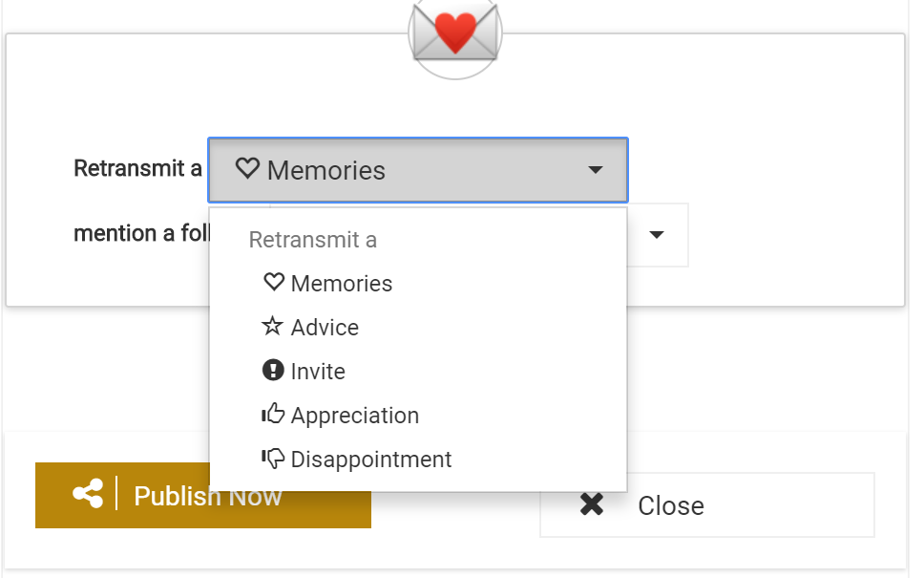Image resolution: width=924 pixels, height=578 pixels.
Task: Click the selected Memories combo box
Action: [418, 170]
